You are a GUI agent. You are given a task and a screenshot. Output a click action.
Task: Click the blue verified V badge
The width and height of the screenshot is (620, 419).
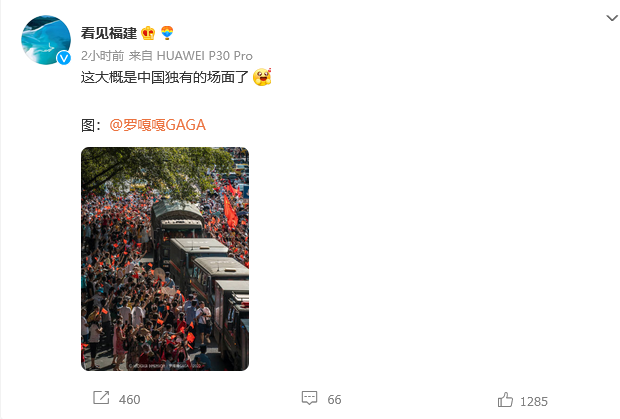coord(63,58)
